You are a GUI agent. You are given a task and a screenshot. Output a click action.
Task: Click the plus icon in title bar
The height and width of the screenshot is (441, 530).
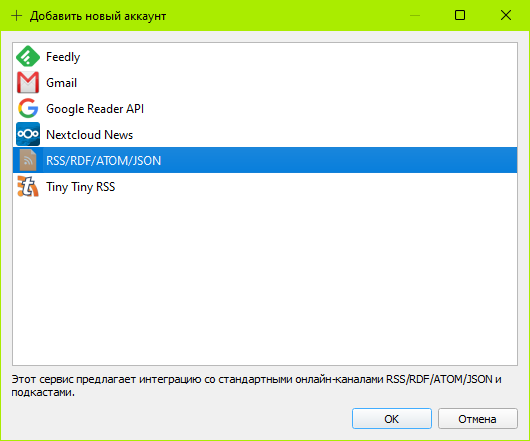(16, 16)
